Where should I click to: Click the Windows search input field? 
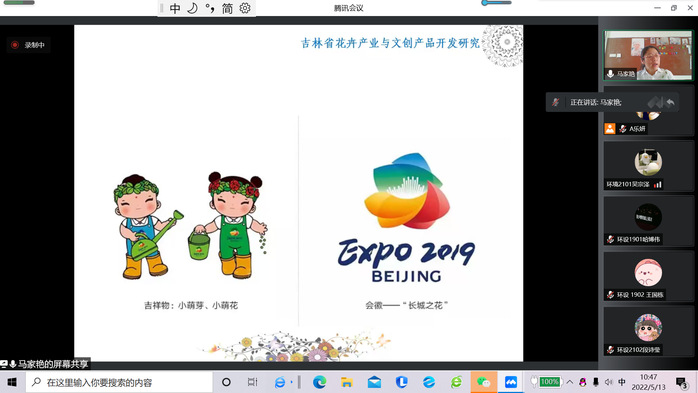119,382
